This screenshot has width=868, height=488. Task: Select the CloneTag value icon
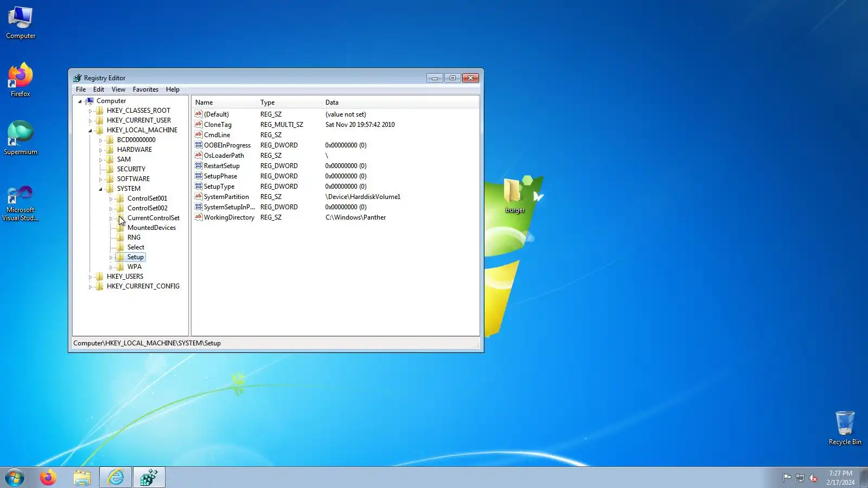tap(199, 124)
